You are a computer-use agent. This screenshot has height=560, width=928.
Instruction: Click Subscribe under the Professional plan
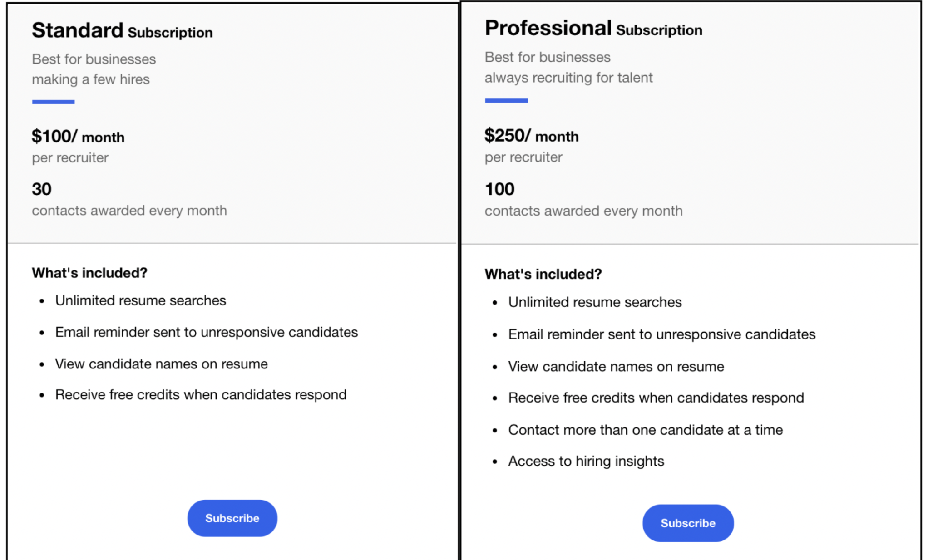(x=687, y=523)
